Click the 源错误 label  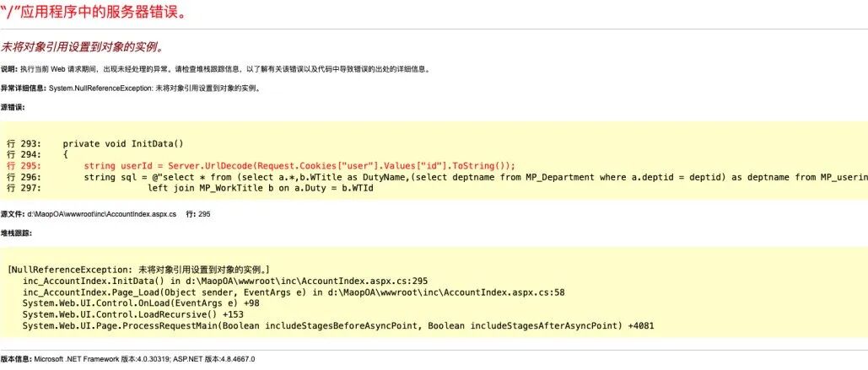(x=12, y=107)
